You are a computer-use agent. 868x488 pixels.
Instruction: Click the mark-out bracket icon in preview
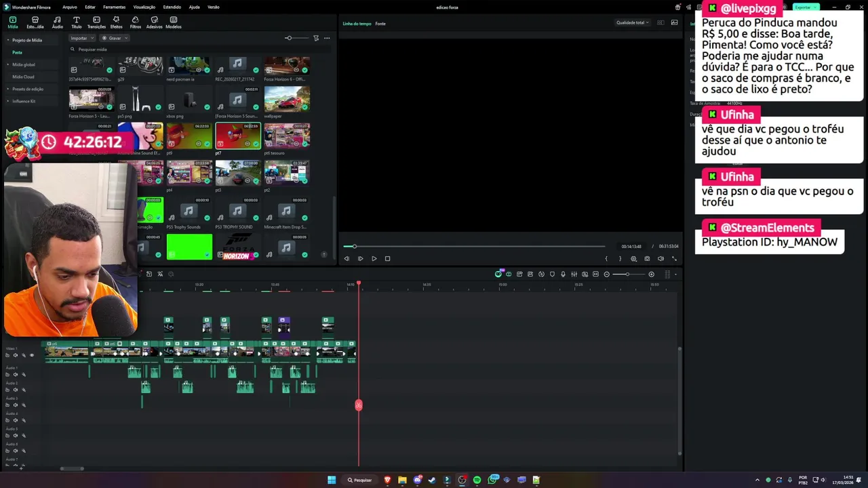[620, 258]
